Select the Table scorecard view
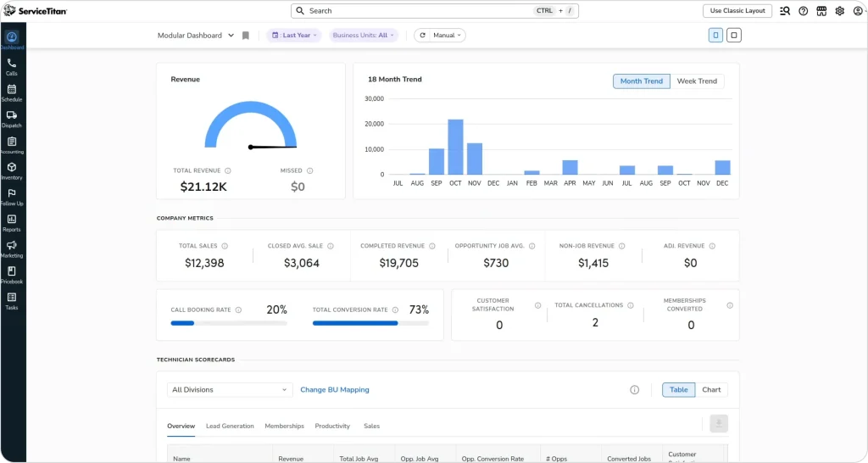This screenshot has width=868, height=463. click(679, 390)
